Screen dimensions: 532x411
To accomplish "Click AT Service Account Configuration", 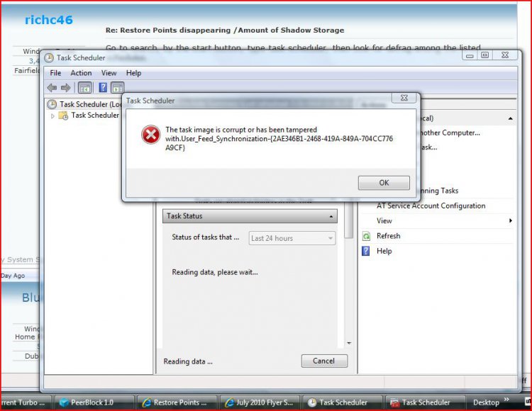I will click(x=431, y=205).
